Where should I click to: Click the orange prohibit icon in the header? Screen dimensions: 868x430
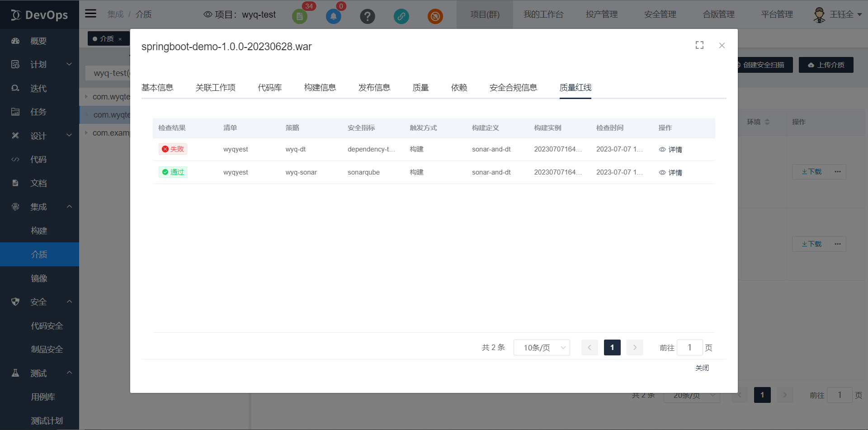435,16
